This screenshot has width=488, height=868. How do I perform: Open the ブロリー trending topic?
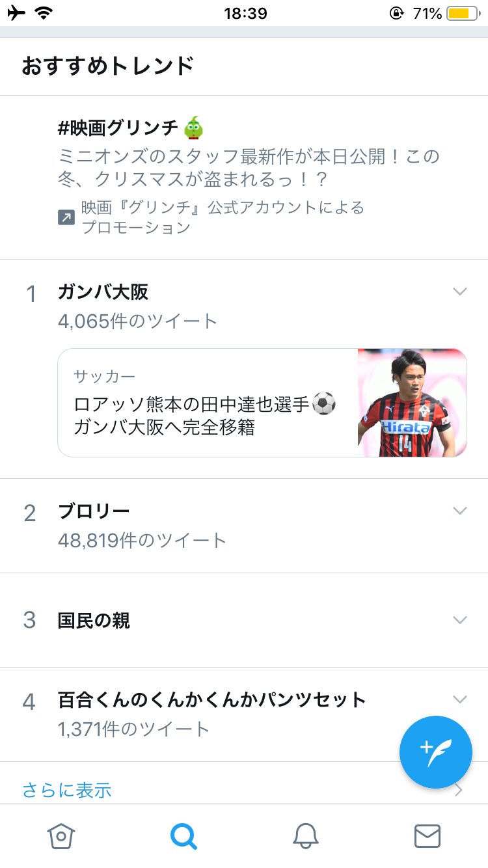pos(94,511)
